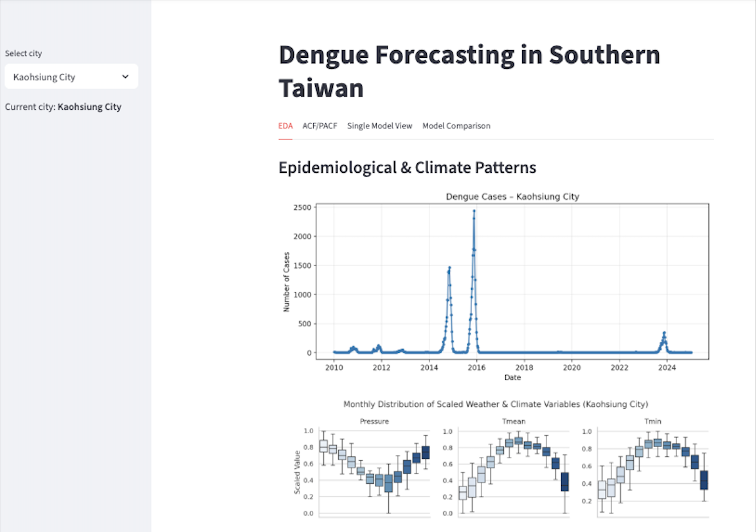The height and width of the screenshot is (532, 756).
Task: Open the Select city dropdown
Action: tap(71, 76)
